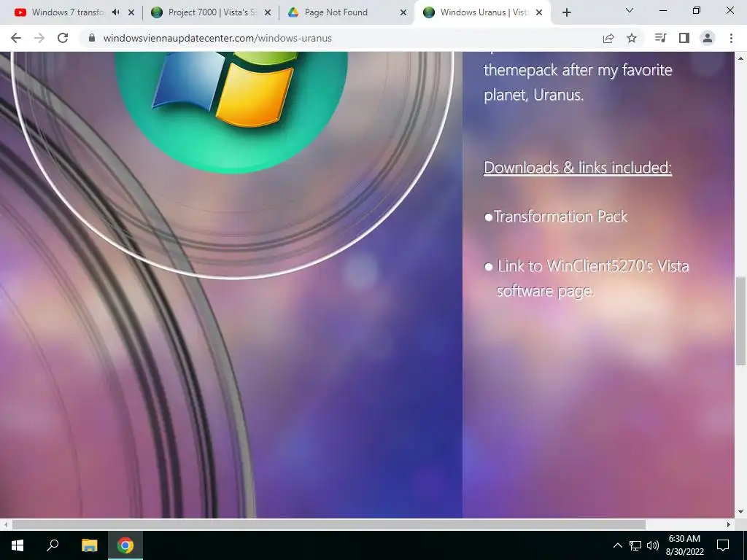Mute the YouTube tab audio icon

[x=115, y=12]
